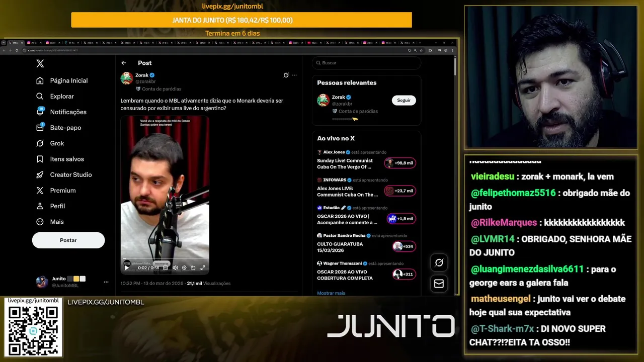The image size is (644, 362).
Task: Open Perfil in the sidebar
Action: pos(50,206)
